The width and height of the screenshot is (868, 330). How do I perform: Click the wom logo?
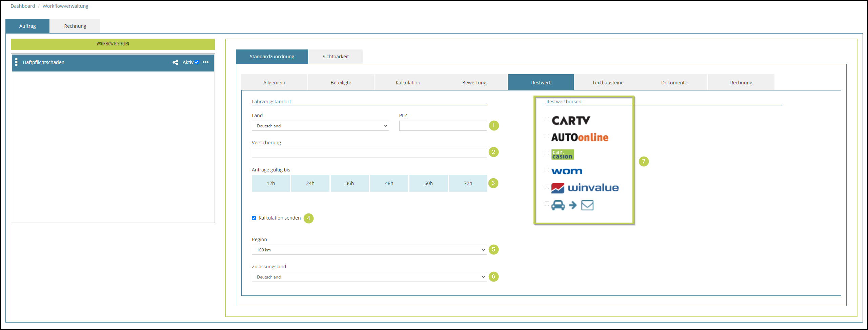pos(567,171)
